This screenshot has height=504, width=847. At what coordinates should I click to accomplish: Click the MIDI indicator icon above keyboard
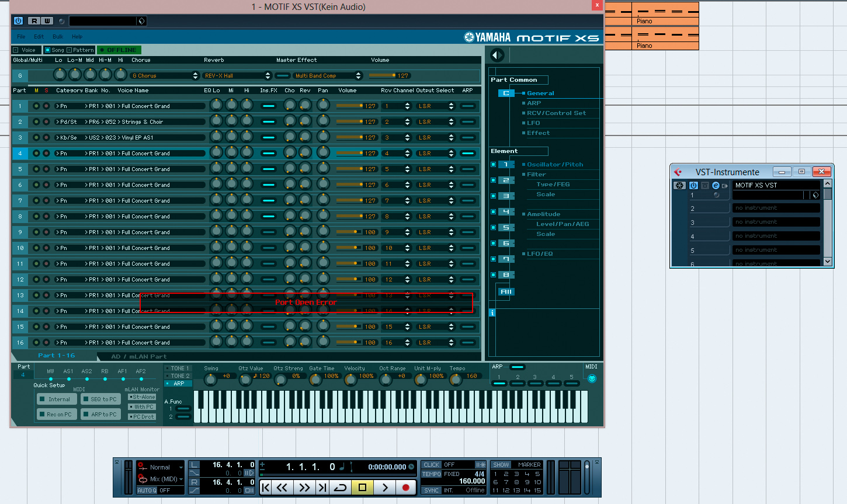point(592,378)
